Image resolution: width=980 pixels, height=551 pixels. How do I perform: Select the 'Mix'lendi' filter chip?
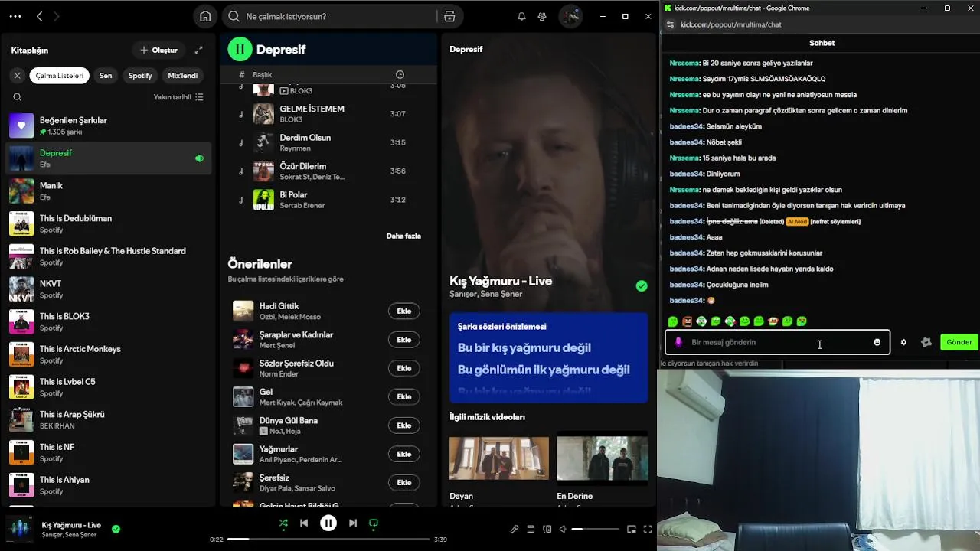183,75
